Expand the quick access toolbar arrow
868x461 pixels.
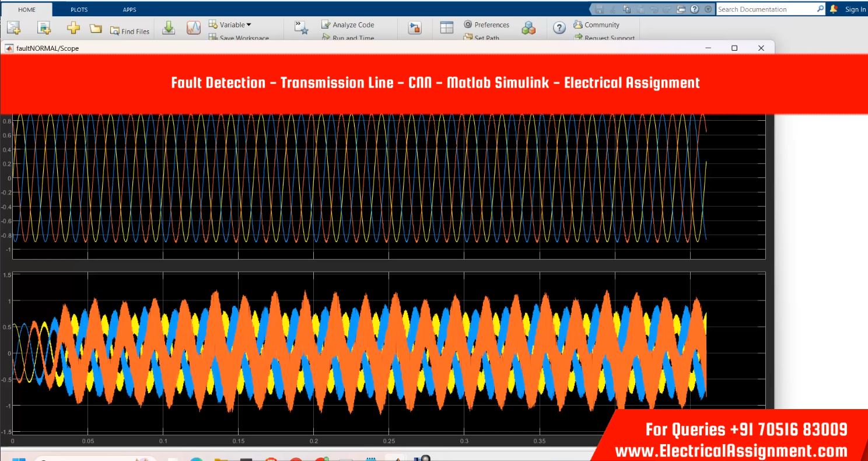pyautogui.click(x=708, y=9)
